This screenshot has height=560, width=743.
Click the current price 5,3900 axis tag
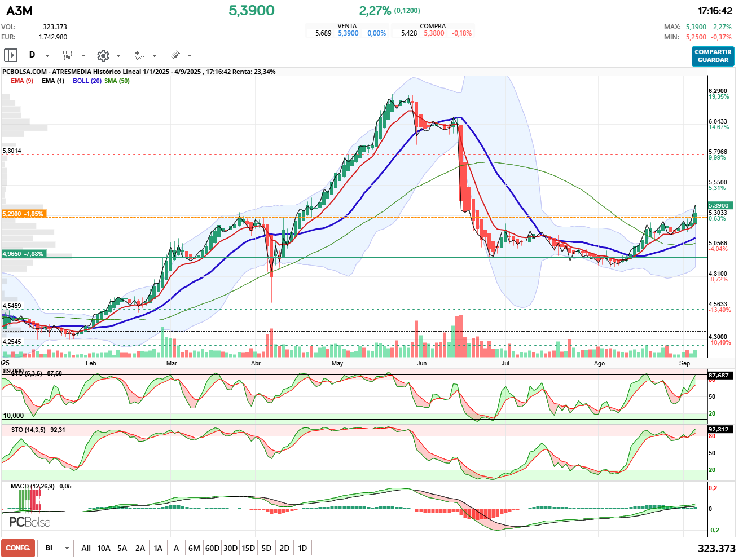(x=720, y=205)
